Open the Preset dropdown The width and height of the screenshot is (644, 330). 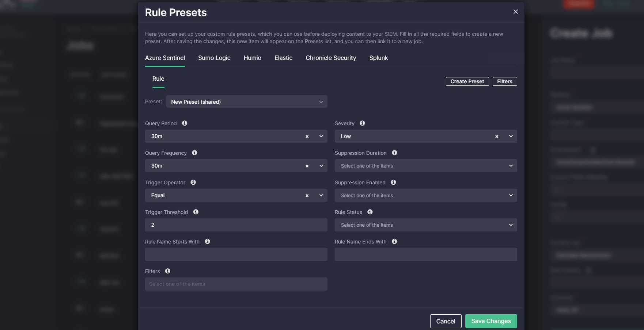(x=247, y=102)
